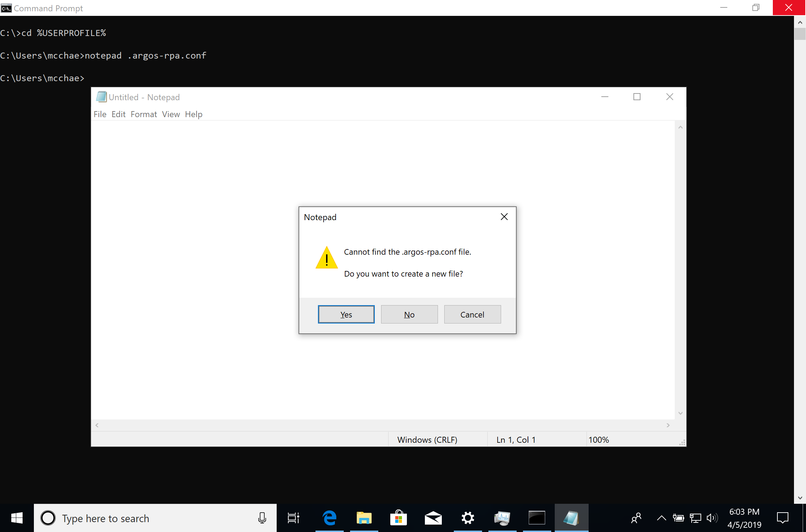Close the Notepad warning dialog
The width and height of the screenshot is (806, 532).
[x=504, y=217]
